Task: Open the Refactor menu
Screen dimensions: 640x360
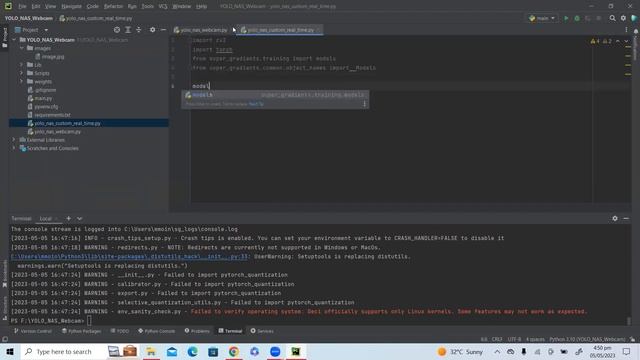Action: coord(113,6)
